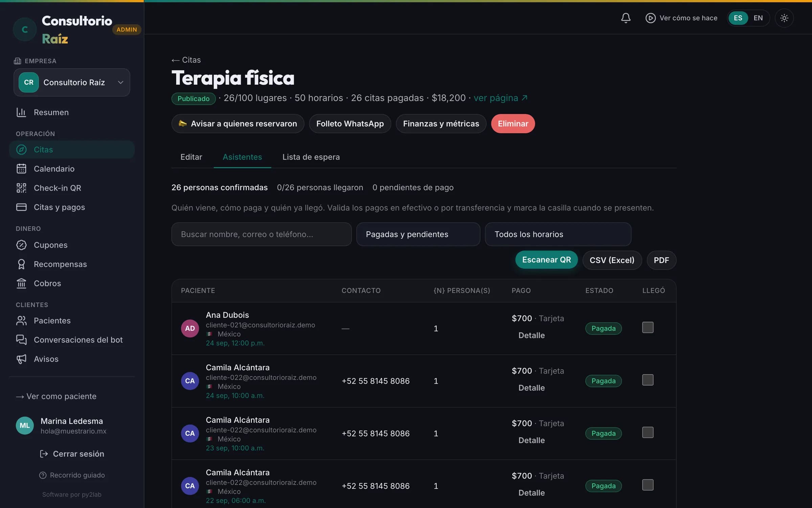Check Llegó for Camila Alcántara 23 sep

pos(648,432)
